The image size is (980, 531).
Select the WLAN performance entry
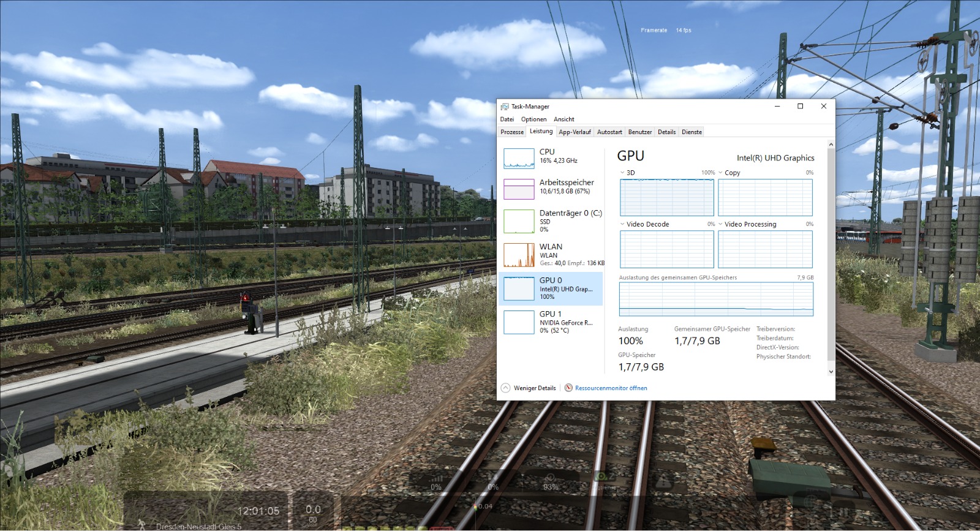[551, 255]
